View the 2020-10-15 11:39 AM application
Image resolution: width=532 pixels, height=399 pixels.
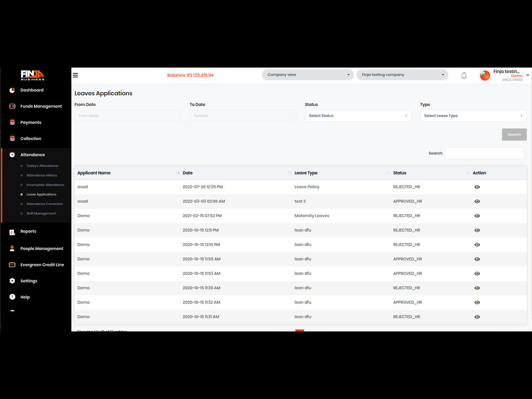pyautogui.click(x=477, y=288)
